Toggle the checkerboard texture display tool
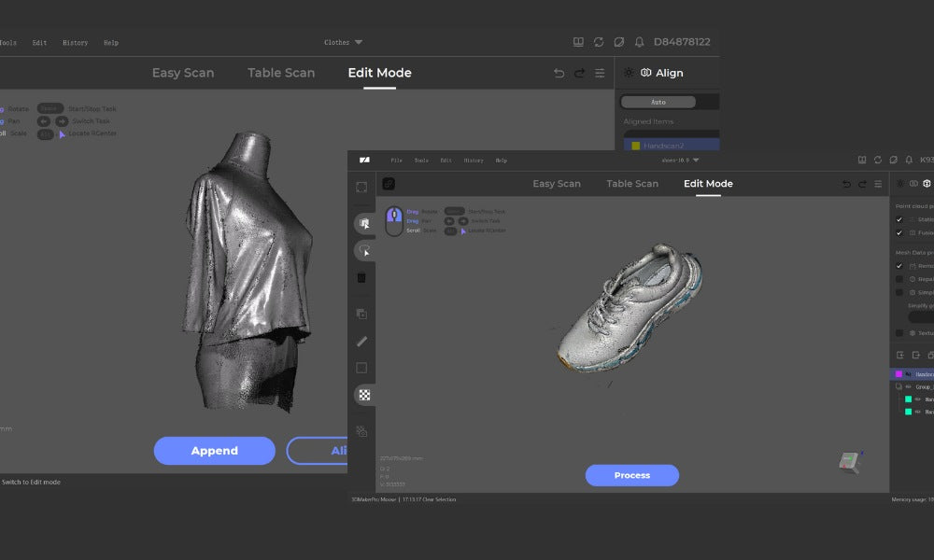934x560 pixels. pos(364,395)
